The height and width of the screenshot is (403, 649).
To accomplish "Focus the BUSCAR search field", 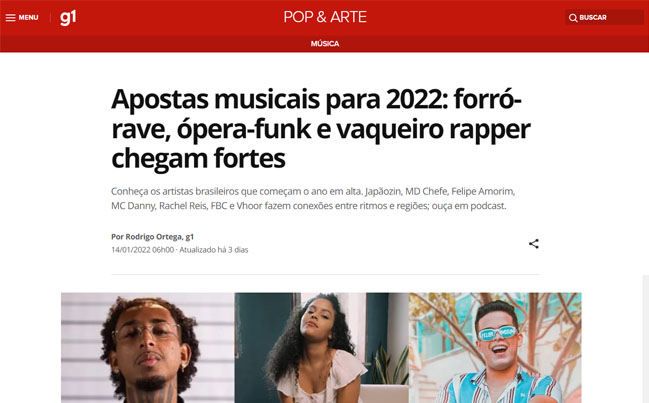I will point(604,17).
